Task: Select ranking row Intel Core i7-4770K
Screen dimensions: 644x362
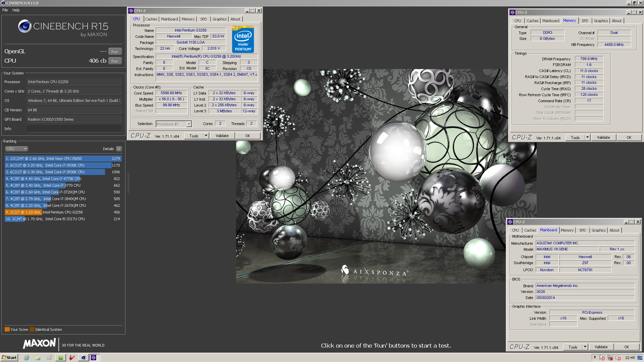Action: click(x=63, y=179)
